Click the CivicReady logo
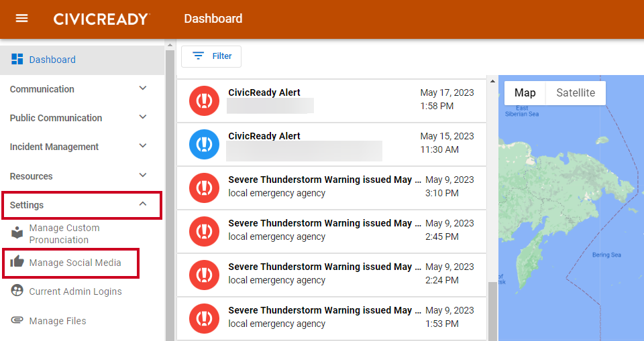This screenshot has width=644, height=341. click(102, 19)
